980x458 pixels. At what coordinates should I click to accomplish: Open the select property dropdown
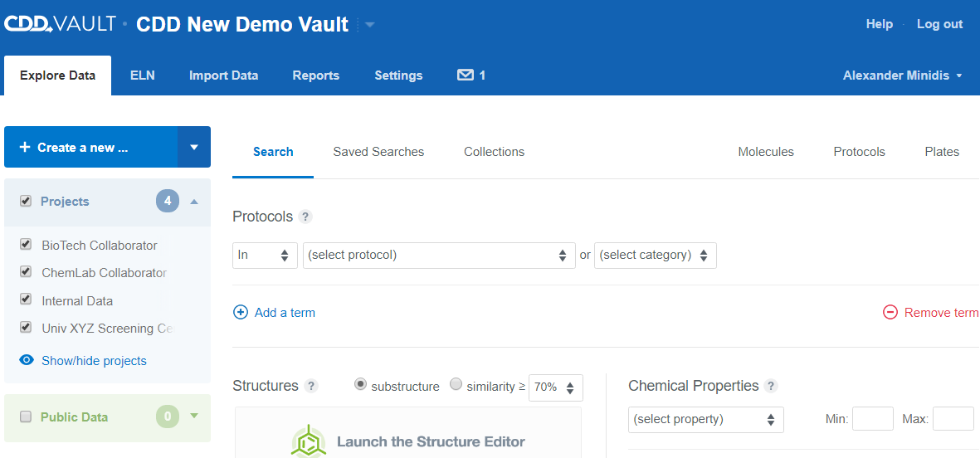tap(705, 419)
